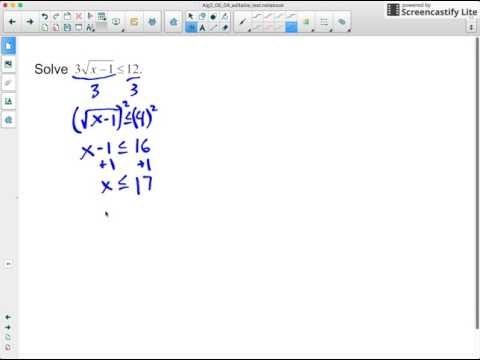Open the Add-ons side tab
This screenshot has width=480, height=360.
coord(8,120)
